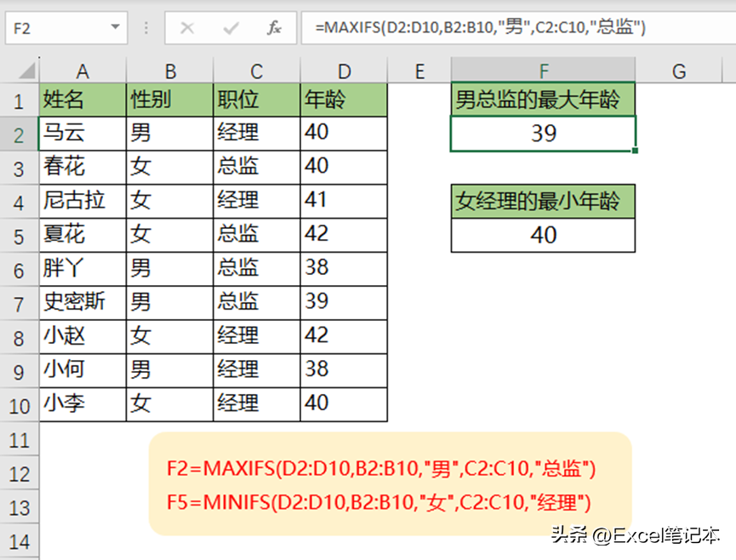Select the cell containing 胖丫
This screenshot has height=560, width=736.
pyautogui.click(x=83, y=269)
